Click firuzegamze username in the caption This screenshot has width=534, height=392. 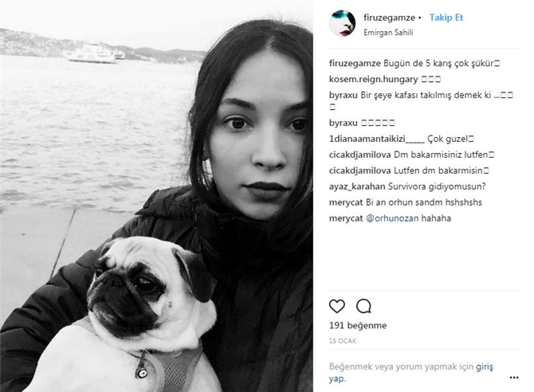[x=355, y=64]
